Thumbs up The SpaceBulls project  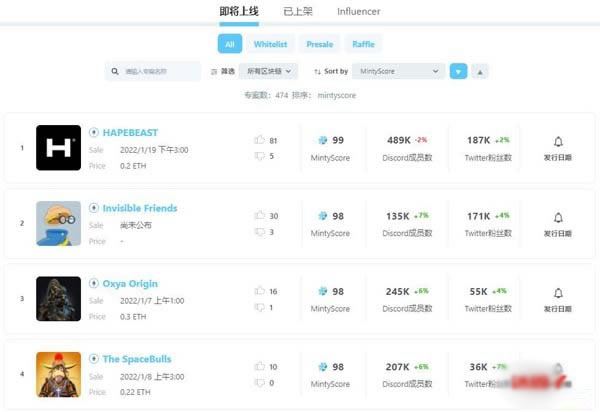pos(260,367)
